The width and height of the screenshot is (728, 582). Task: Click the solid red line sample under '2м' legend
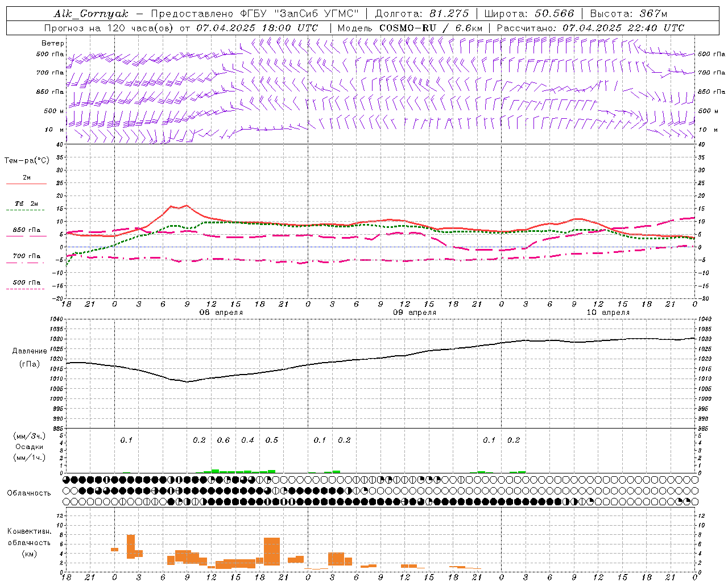26,184
